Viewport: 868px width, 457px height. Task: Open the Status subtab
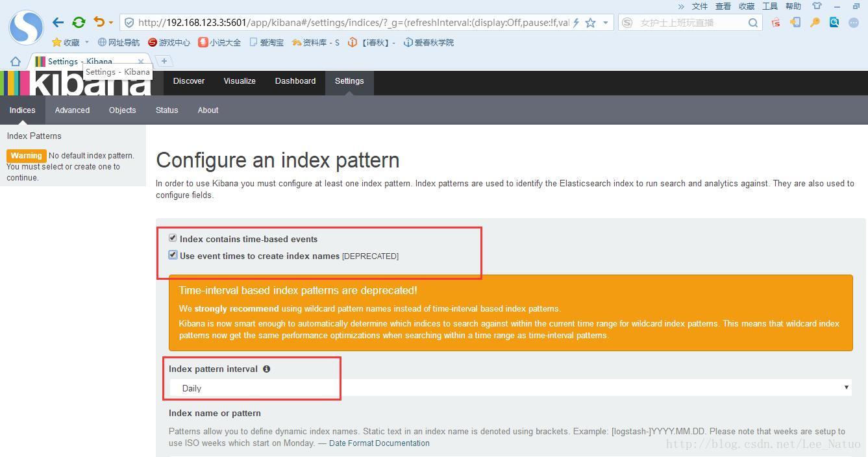(x=167, y=110)
